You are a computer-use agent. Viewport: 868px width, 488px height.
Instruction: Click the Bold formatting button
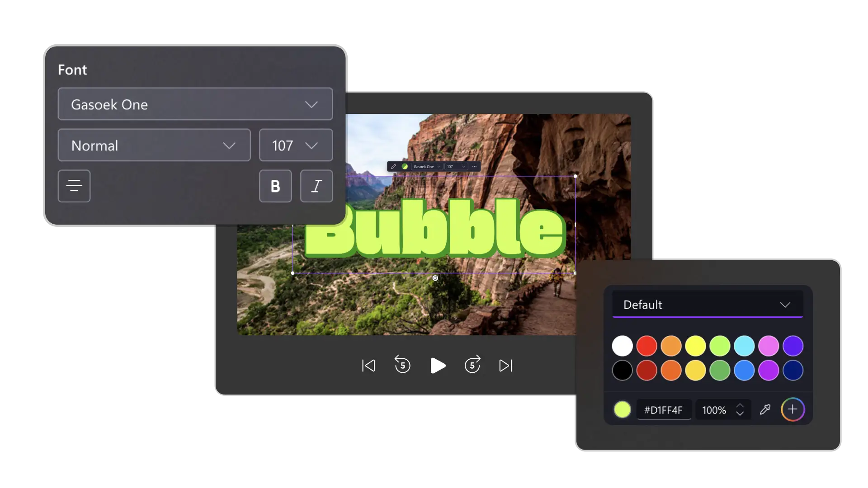pyautogui.click(x=275, y=186)
